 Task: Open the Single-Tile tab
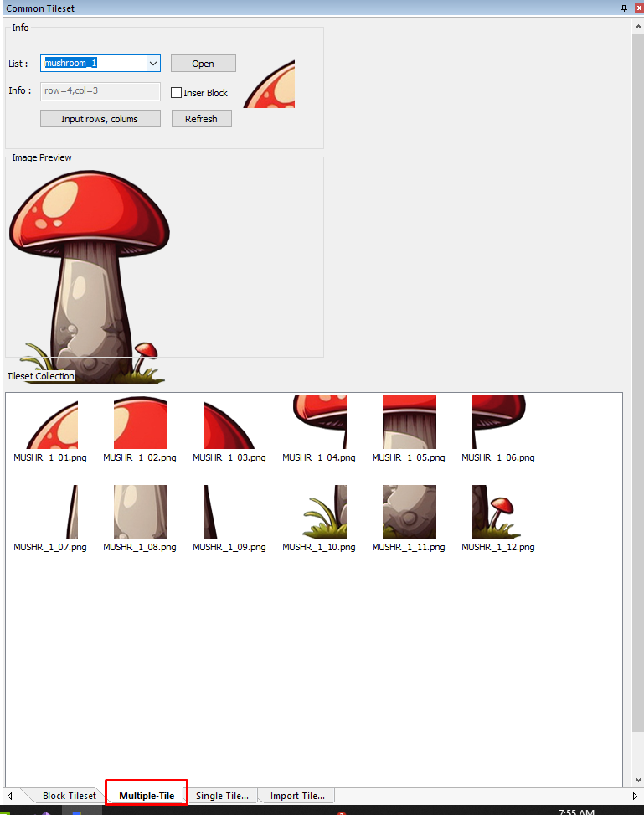[222, 796]
